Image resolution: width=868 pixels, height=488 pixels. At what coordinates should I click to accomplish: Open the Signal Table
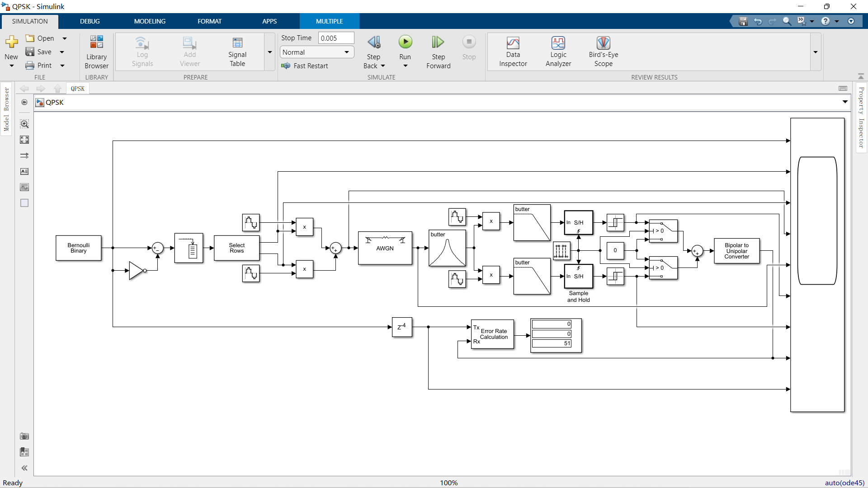coord(237,52)
